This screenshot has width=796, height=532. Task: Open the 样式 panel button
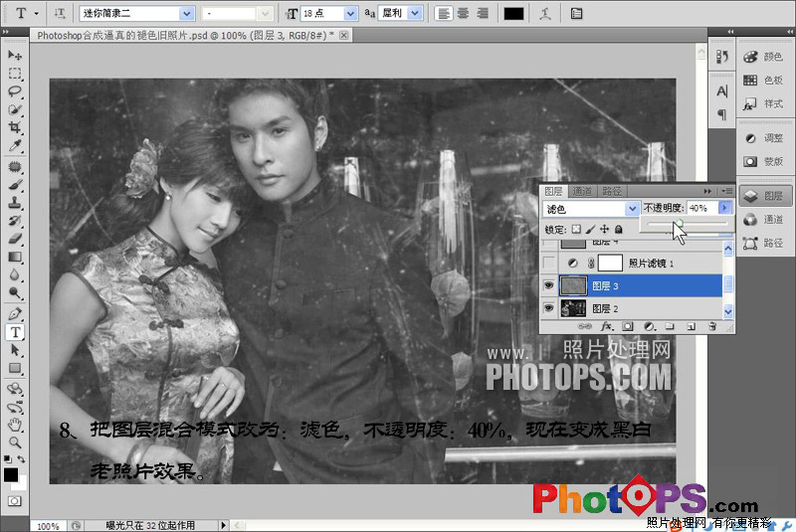(765, 104)
